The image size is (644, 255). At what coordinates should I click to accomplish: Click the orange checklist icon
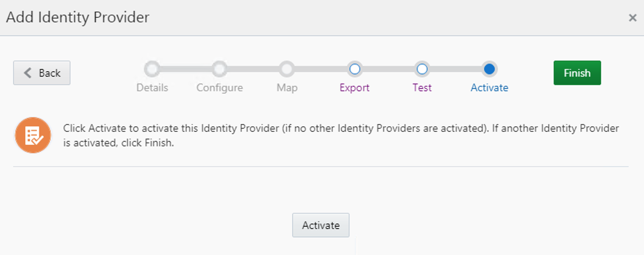point(33,135)
